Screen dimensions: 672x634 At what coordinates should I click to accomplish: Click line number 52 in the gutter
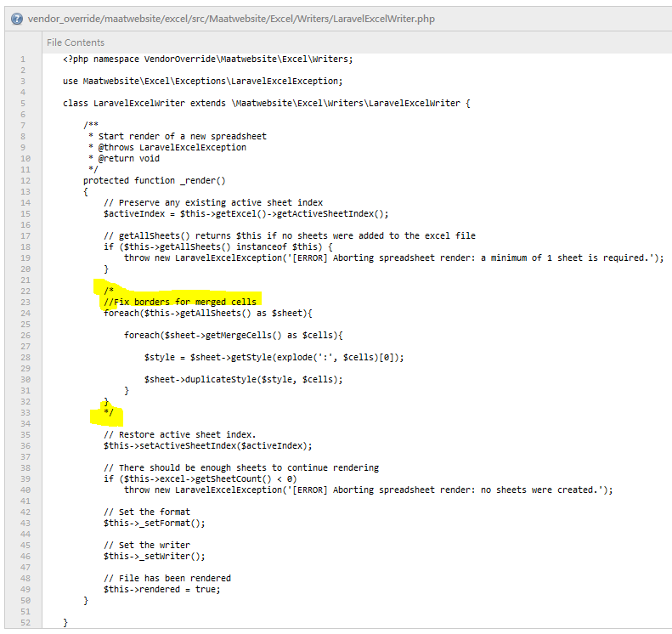pos(25,622)
